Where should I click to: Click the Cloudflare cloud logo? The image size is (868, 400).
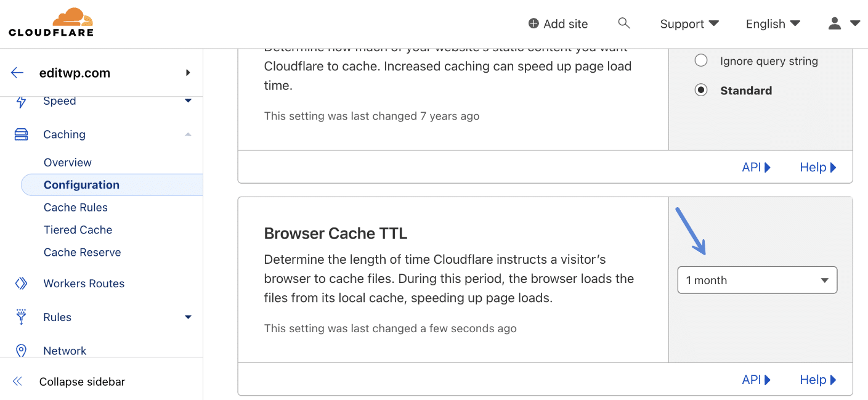(51, 22)
